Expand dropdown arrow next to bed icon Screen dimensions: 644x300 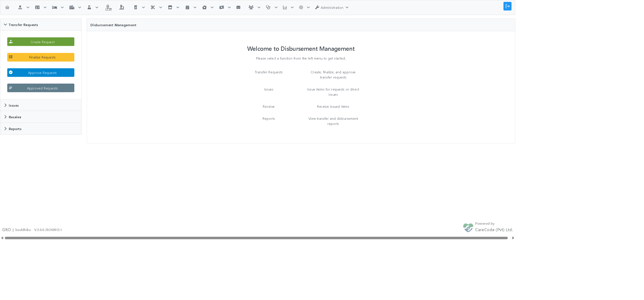(62, 8)
